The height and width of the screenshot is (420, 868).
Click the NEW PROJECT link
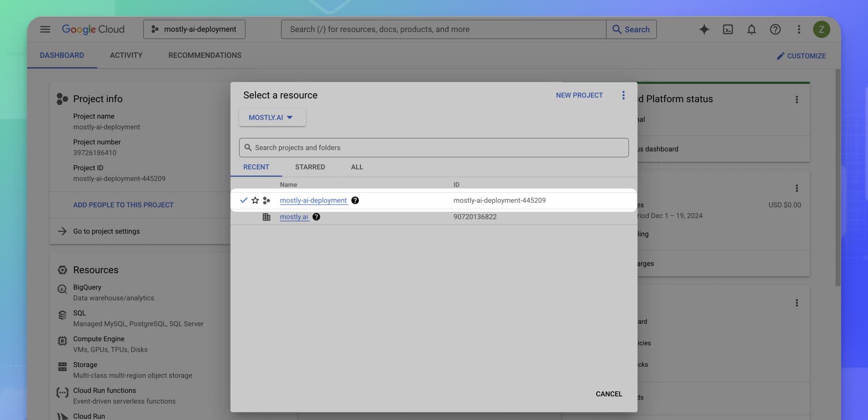pyautogui.click(x=579, y=95)
